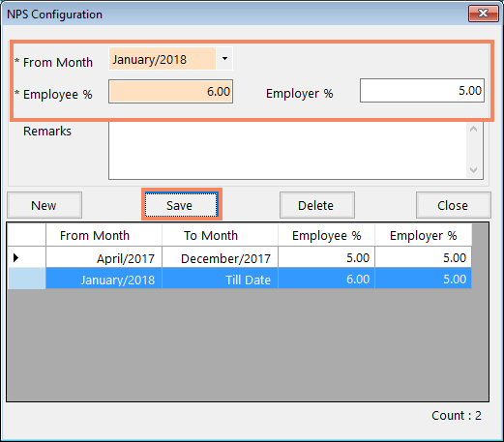Image resolution: width=504 pixels, height=442 pixels.
Task: Select the January/2018 cell in grid row
Action: [104, 279]
